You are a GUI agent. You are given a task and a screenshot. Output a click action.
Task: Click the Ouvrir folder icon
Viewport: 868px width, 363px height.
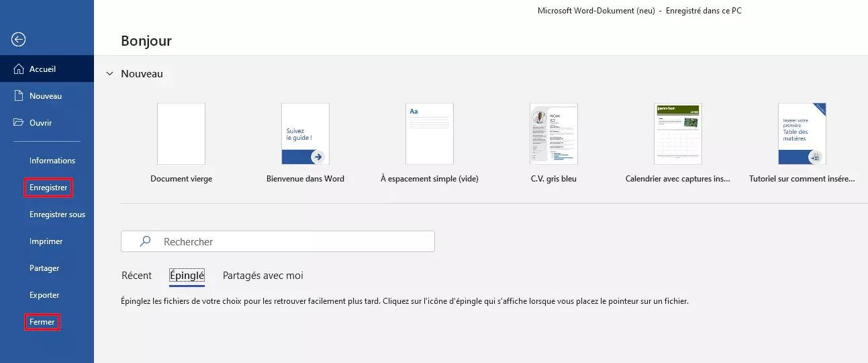pos(19,123)
